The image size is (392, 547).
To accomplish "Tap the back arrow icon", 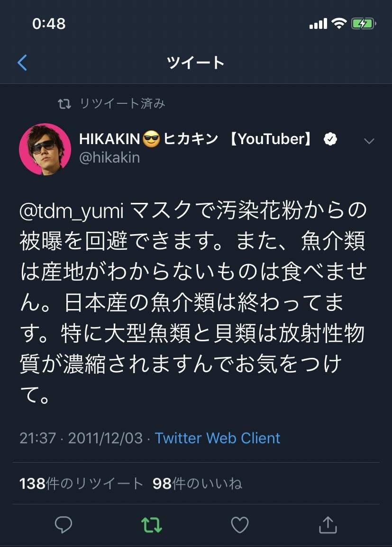I will coord(22,63).
